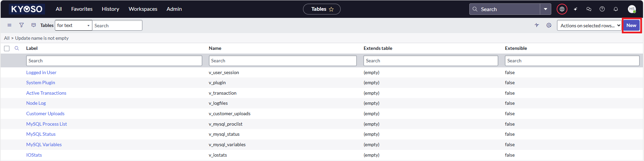Click the help question mark icon
This screenshot has height=161, width=644.
(602, 9)
